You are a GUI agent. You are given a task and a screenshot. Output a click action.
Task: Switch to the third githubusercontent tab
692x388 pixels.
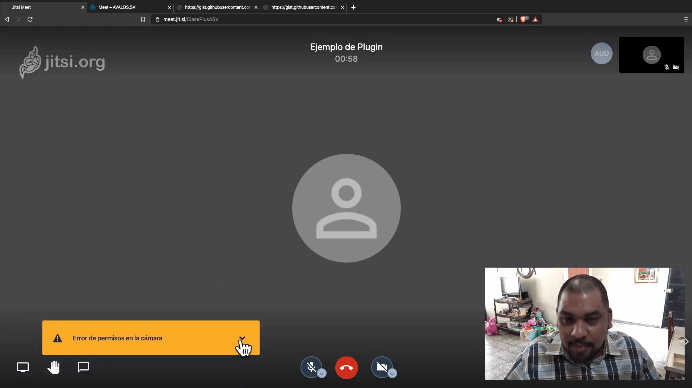(217, 7)
